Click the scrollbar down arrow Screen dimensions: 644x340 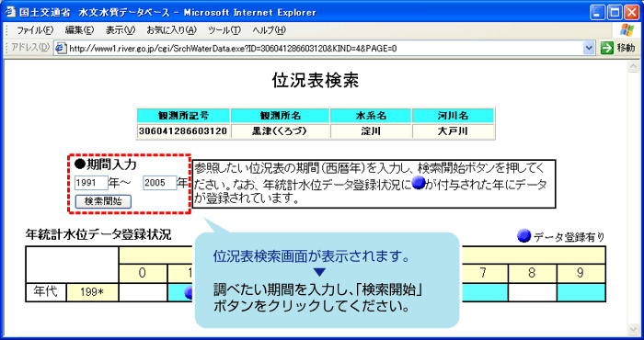click(633, 329)
